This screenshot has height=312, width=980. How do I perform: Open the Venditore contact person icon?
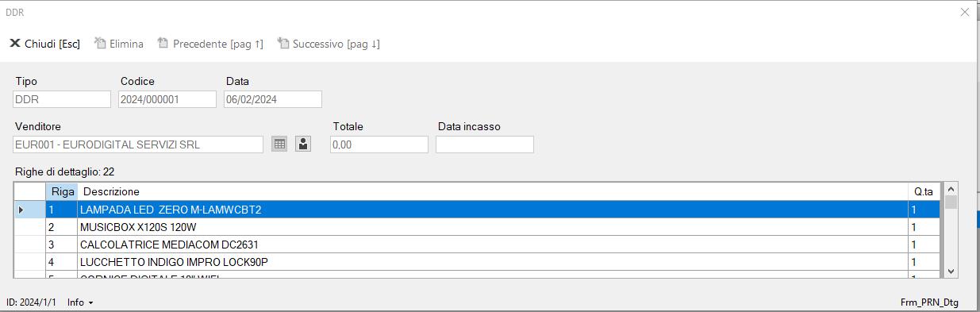coord(303,144)
